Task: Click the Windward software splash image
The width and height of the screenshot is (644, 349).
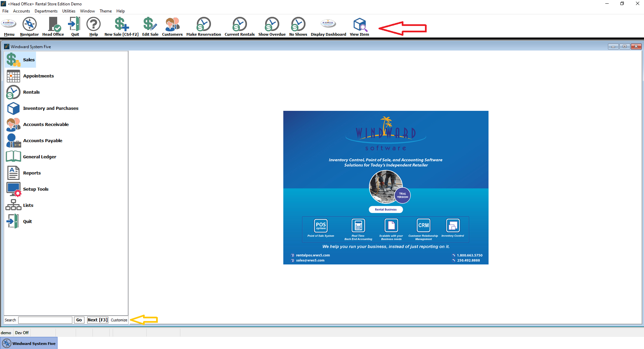Action: [x=386, y=188]
